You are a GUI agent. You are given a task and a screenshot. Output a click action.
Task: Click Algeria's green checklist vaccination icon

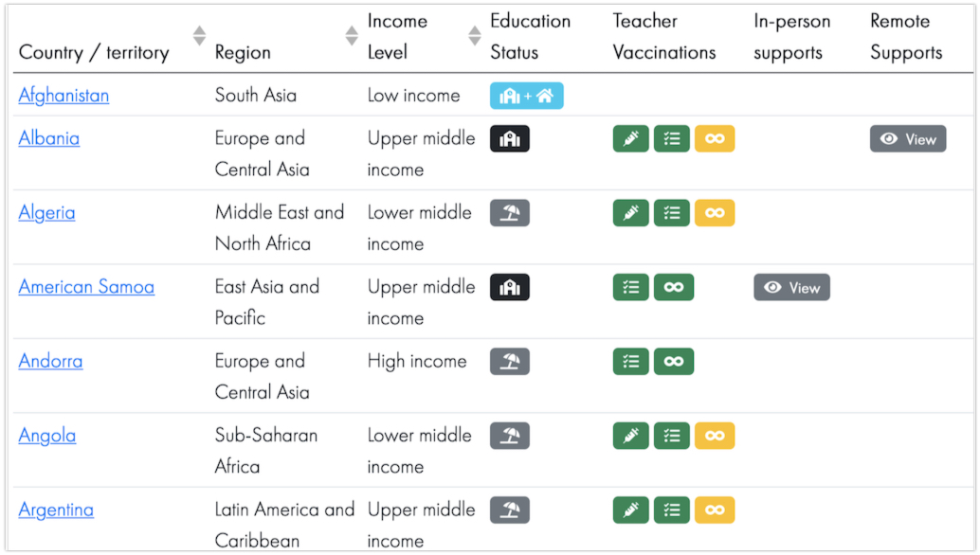point(671,213)
